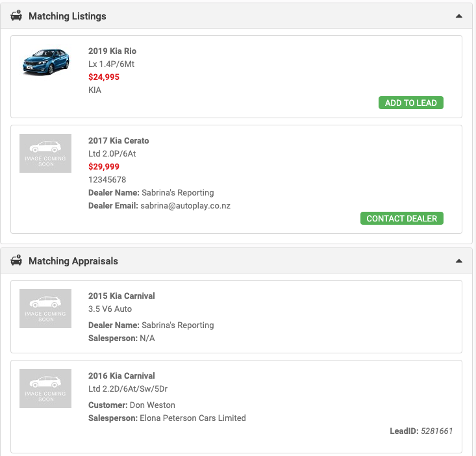Click the car icon beside Matching Appraisals
The width and height of the screenshot is (476, 456).
[17, 260]
